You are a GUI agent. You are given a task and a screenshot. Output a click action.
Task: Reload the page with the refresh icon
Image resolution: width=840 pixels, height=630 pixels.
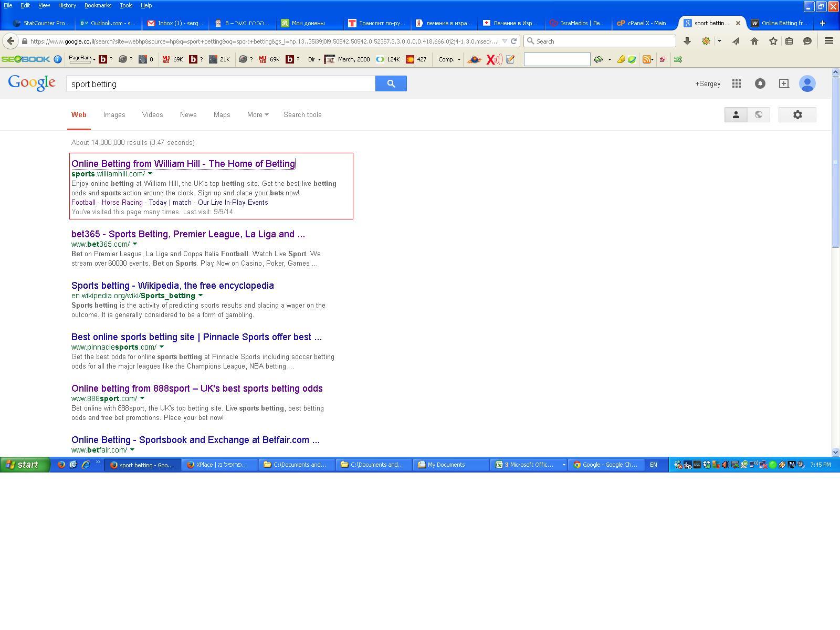click(514, 41)
